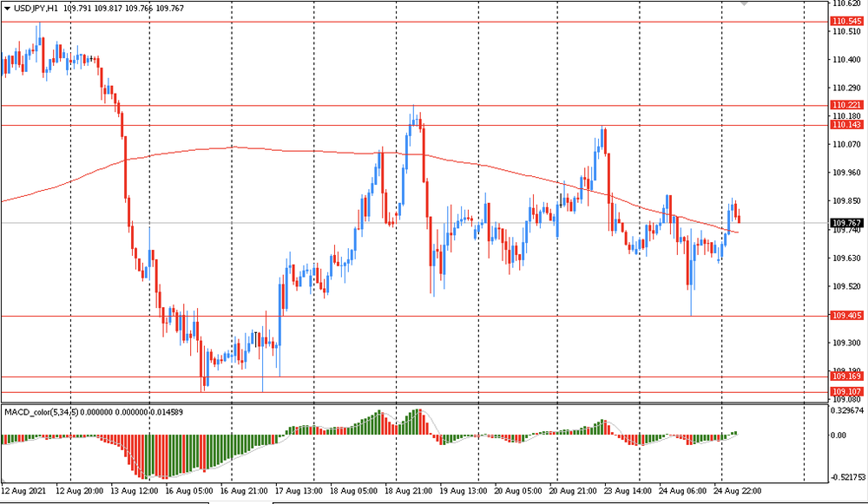Click the 109.850 price scale label
The width and height of the screenshot is (868, 504).
click(847, 201)
